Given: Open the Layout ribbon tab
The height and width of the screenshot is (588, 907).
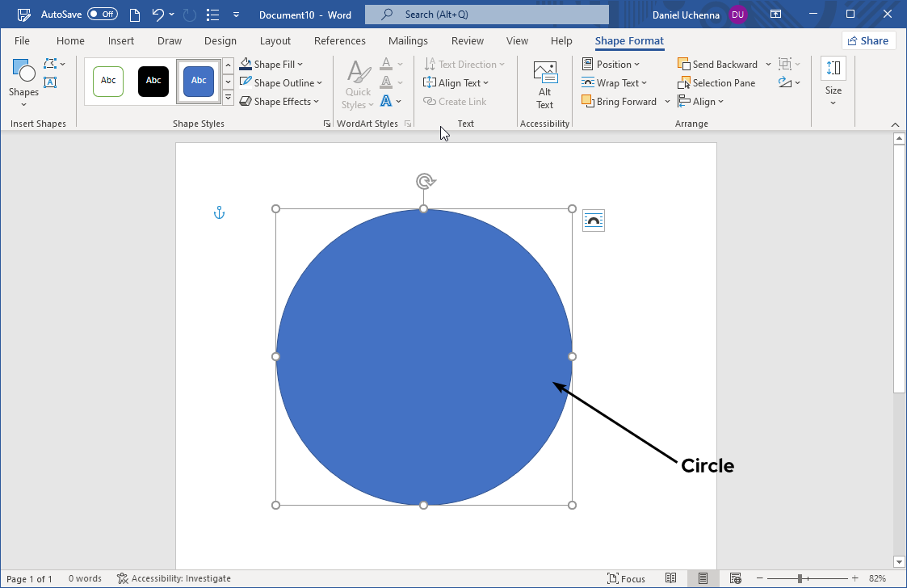Looking at the screenshot, I should tap(275, 41).
